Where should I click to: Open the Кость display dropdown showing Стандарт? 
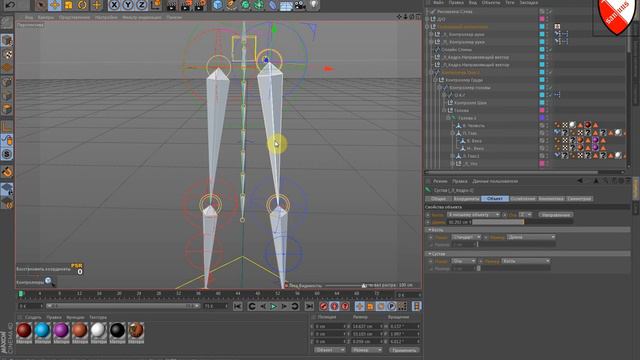click(466, 237)
